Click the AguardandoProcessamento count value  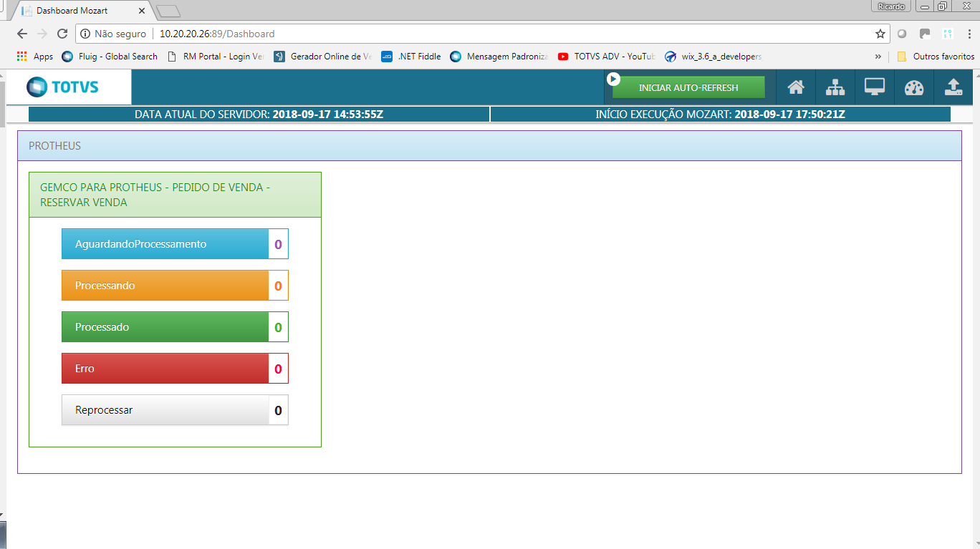tap(278, 244)
